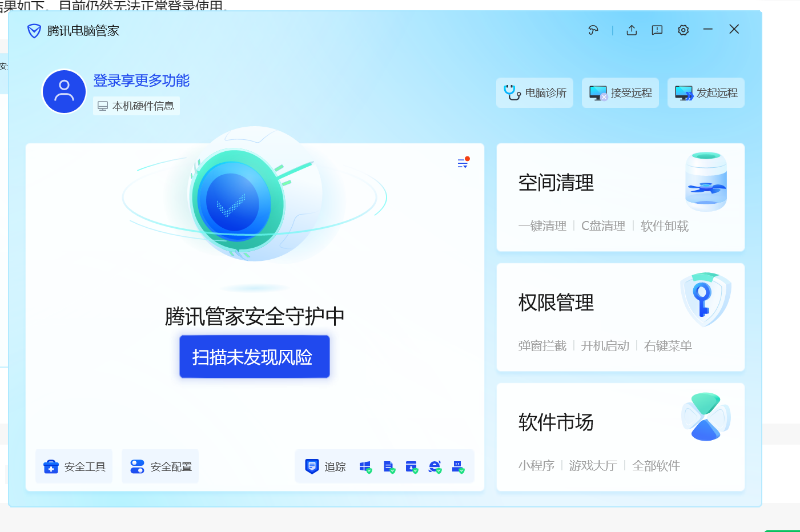800x532 pixels.
Task: Click the software market pinwheel icon
Action: coord(706,417)
